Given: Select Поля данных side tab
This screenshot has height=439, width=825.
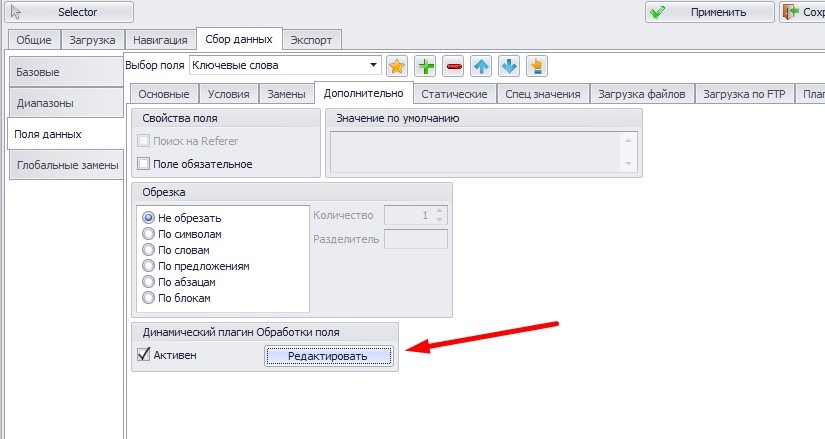Looking at the screenshot, I should (x=66, y=134).
